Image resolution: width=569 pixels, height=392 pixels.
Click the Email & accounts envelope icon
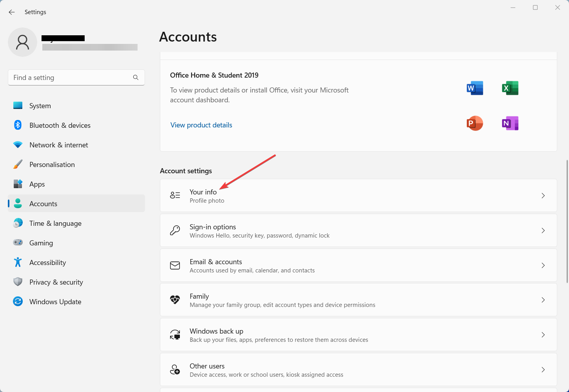pos(175,265)
